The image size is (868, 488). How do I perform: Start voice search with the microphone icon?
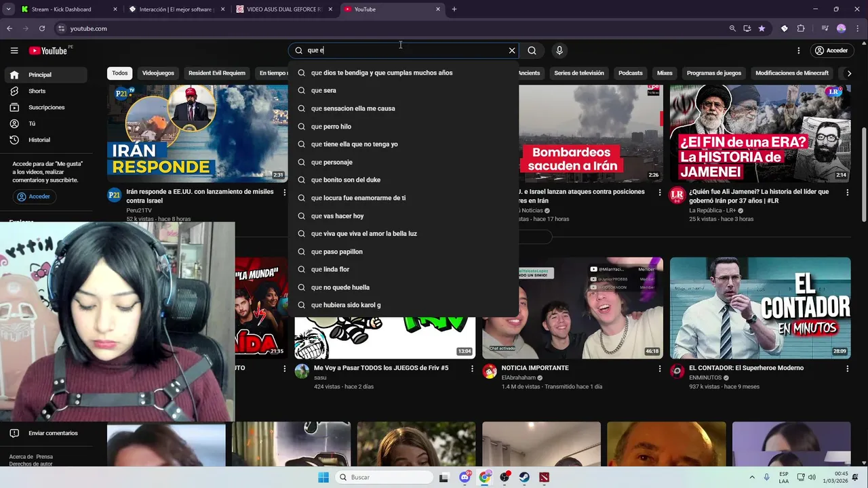pos(559,50)
